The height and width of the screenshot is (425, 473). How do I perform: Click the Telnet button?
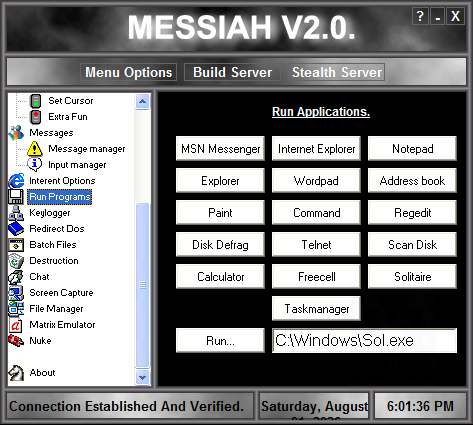tap(316, 244)
